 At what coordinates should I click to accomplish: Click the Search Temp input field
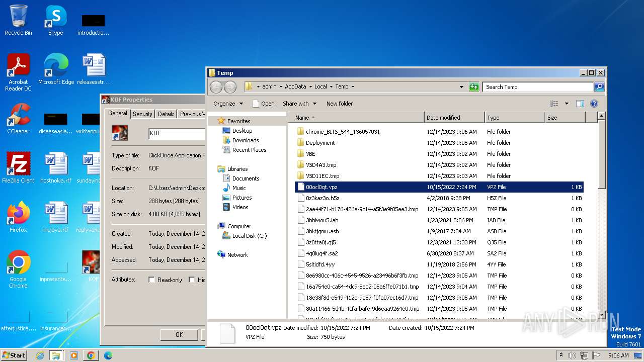[x=538, y=87]
